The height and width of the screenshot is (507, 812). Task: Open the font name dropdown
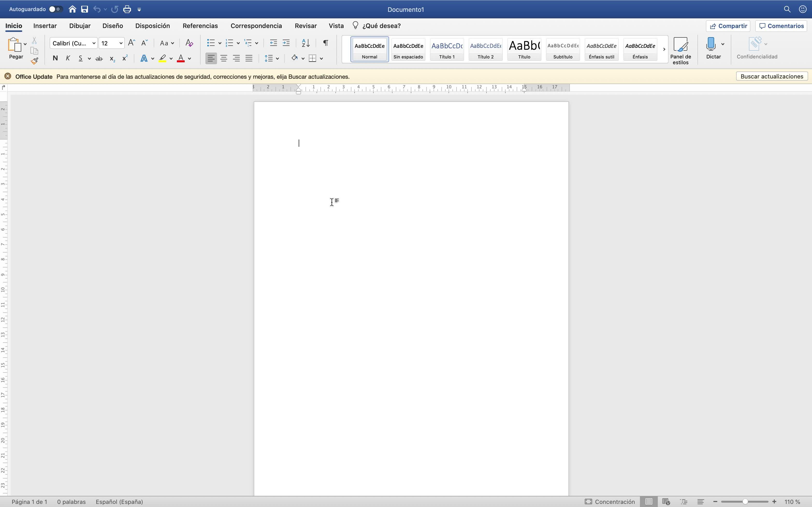(x=94, y=43)
